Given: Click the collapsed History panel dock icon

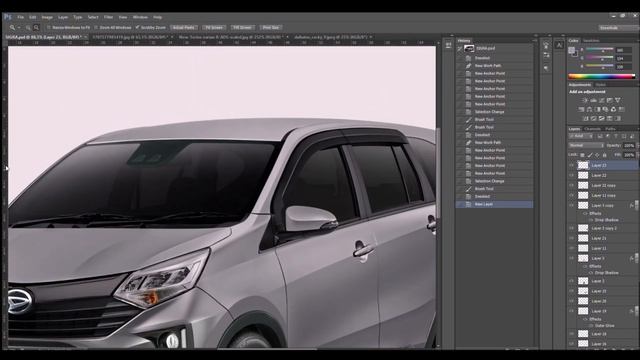Looking at the screenshot, I should 448,45.
